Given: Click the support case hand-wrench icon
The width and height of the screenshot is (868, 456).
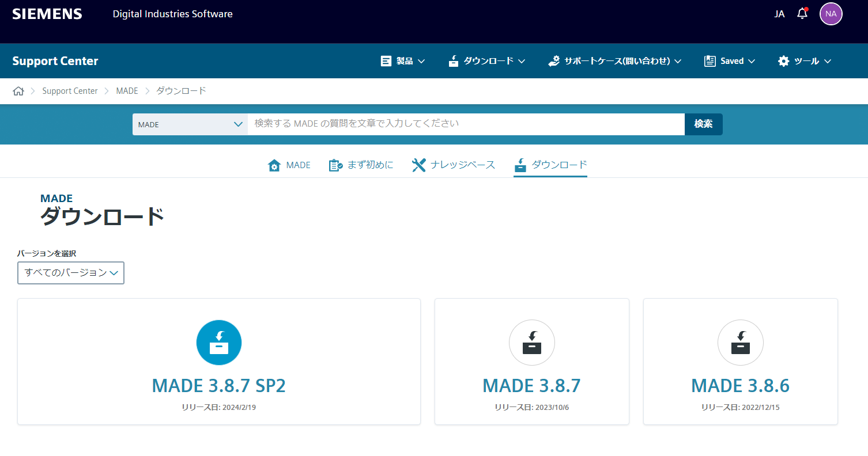Looking at the screenshot, I should [x=554, y=61].
